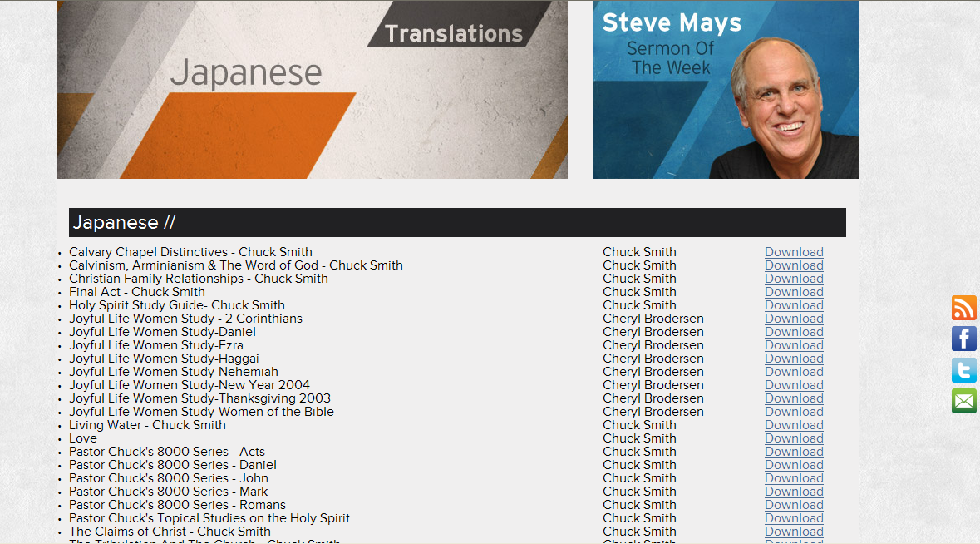The image size is (980, 544).
Task: Download Pastor Chuck's 8000 Series - Mark
Action: click(x=794, y=492)
